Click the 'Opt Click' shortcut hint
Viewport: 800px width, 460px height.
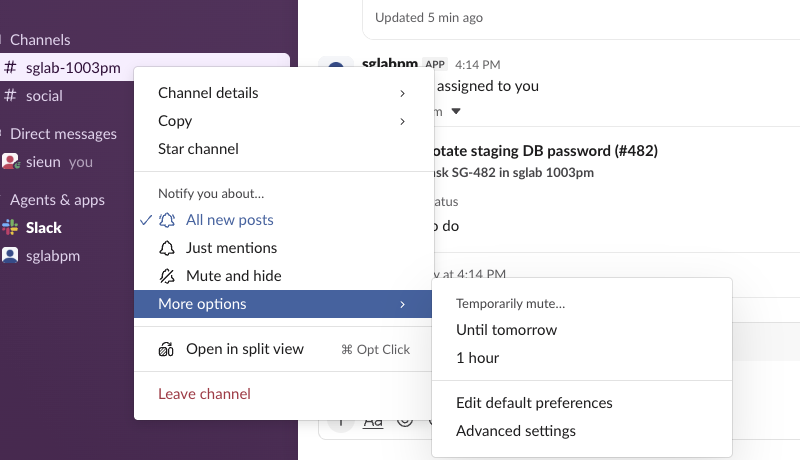click(376, 349)
